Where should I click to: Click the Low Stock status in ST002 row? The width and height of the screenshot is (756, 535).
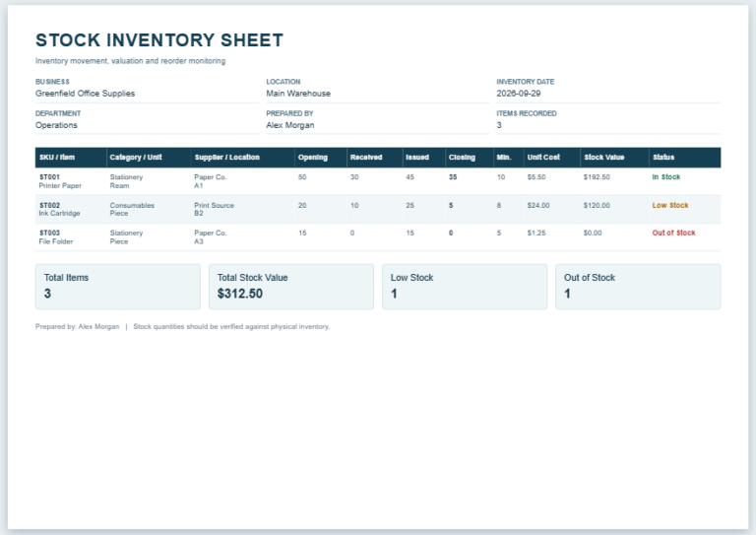click(x=670, y=205)
